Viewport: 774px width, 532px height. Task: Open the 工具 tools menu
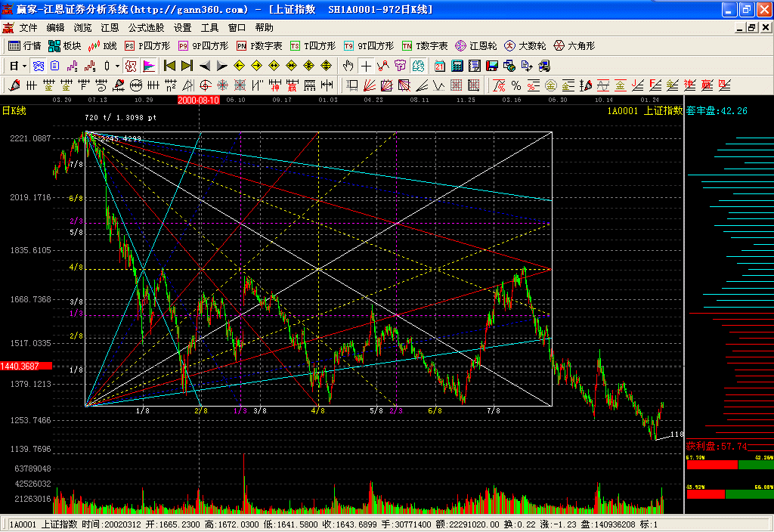tap(209, 27)
